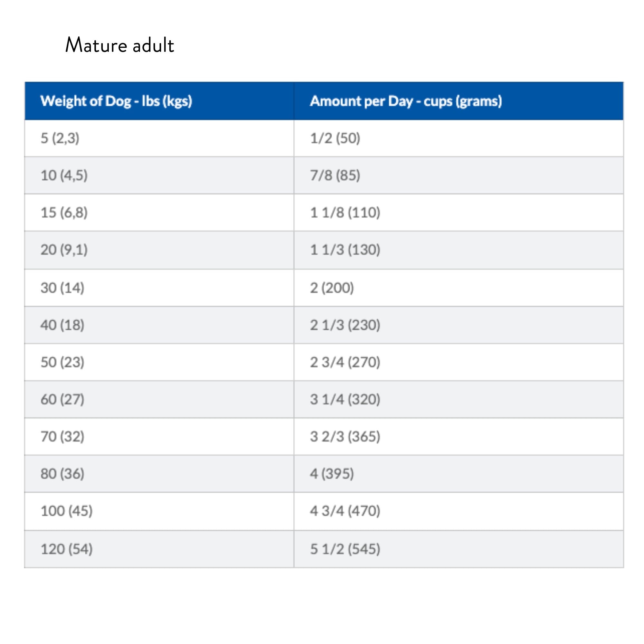The image size is (644, 644).
Task: Click the 2 1/3 (230) amount cell
Action: pos(345,325)
